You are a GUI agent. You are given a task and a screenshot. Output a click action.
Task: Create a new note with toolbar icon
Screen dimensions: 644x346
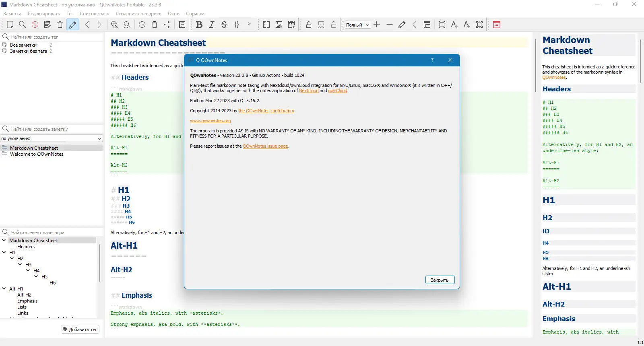coord(10,25)
